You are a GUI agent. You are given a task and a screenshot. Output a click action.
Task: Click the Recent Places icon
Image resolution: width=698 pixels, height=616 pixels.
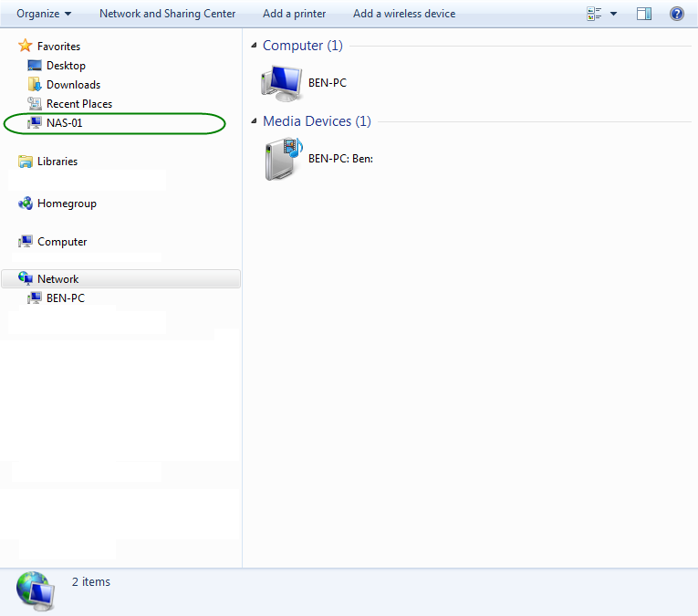[x=35, y=104]
